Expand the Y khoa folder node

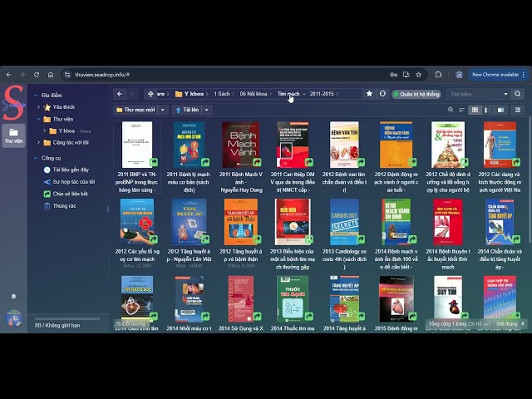coord(44,131)
